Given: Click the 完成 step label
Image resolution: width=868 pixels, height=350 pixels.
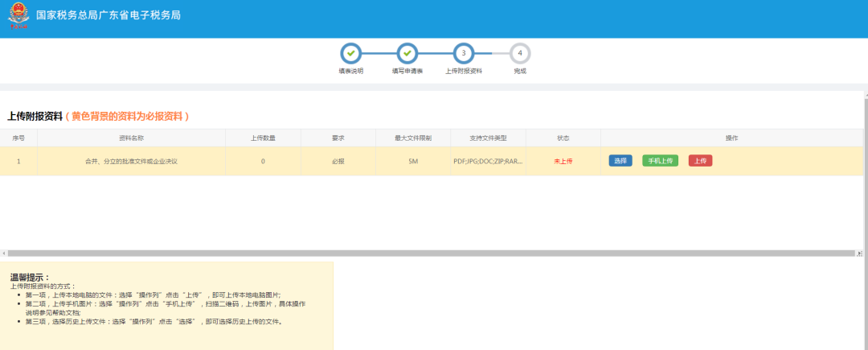Looking at the screenshot, I should pos(520,72).
